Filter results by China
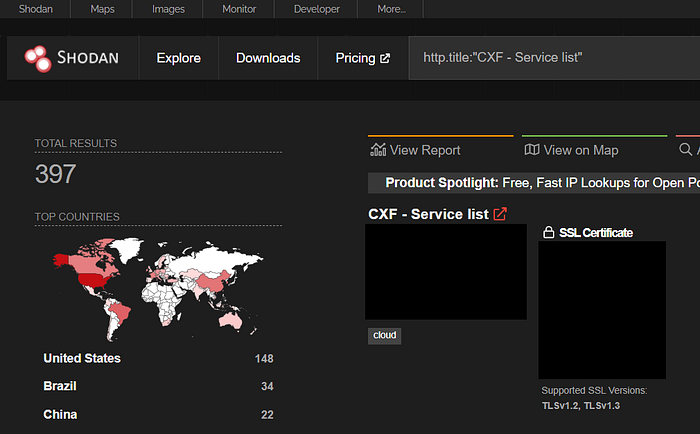This screenshot has height=434, width=700. [x=60, y=415]
